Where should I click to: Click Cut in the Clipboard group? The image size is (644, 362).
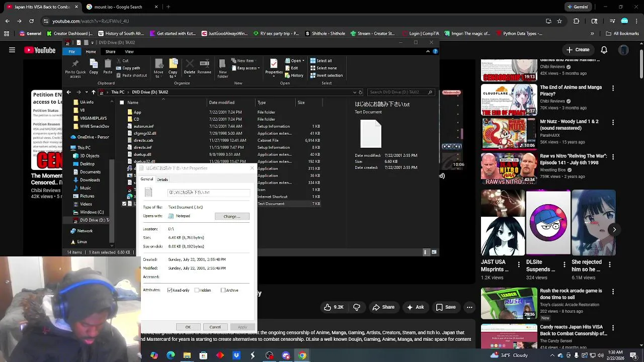point(122,61)
